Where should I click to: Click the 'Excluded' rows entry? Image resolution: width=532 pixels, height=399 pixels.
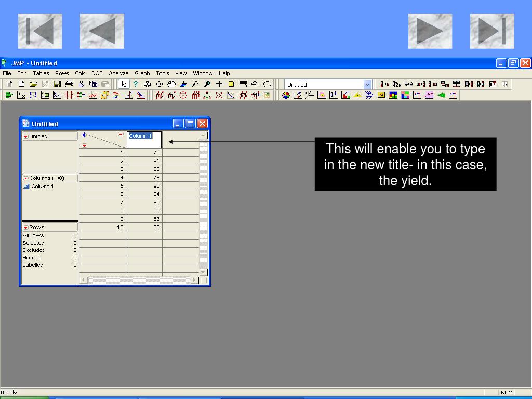pos(49,250)
